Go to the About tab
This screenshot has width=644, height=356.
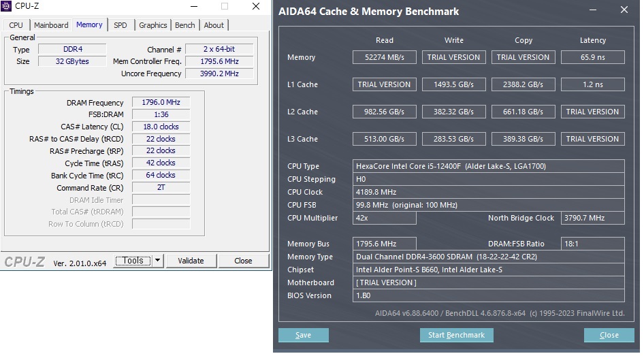214,25
